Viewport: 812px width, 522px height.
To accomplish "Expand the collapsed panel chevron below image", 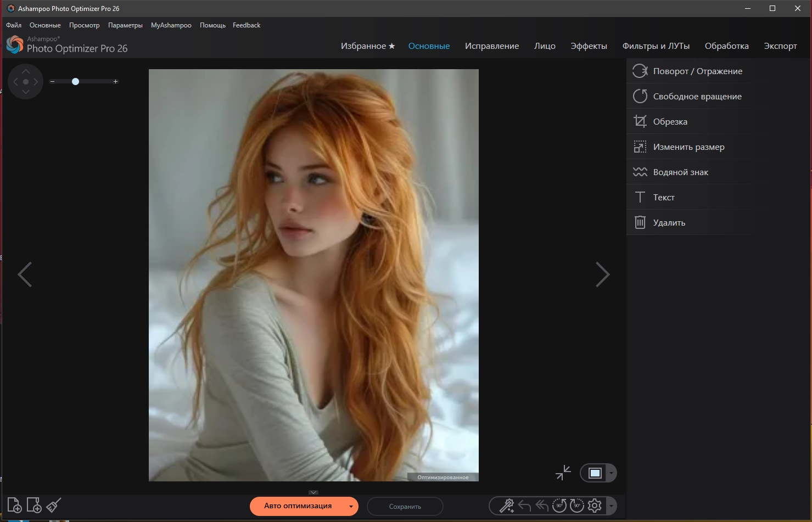I will point(313,492).
